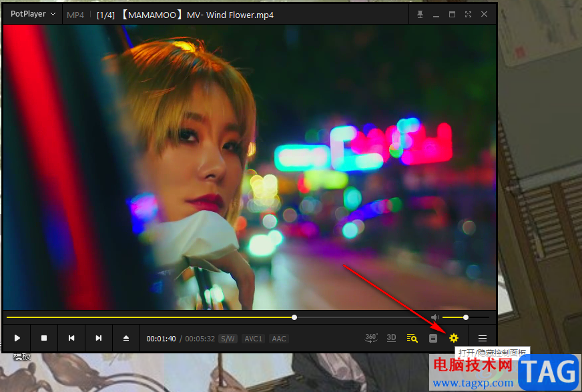Maximize the PotPlayer window
Screen dimensions: 582x392
click(452, 14)
